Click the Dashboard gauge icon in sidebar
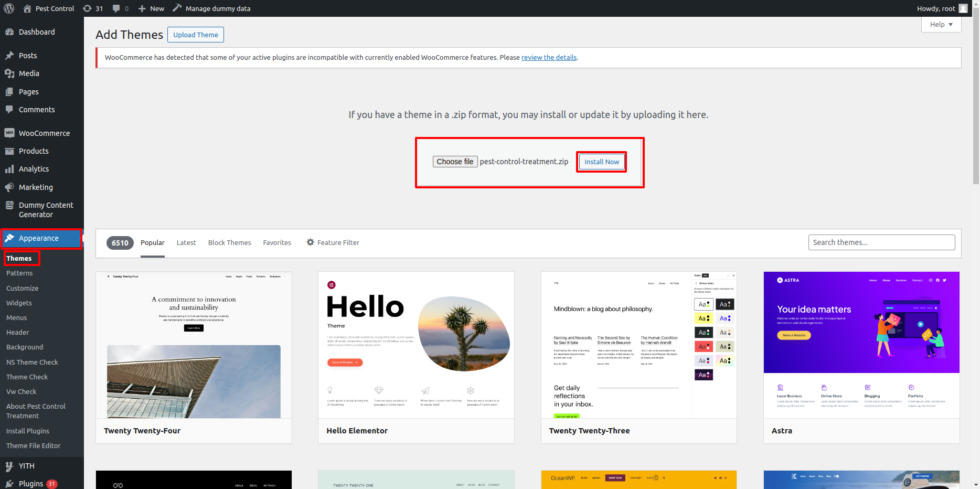 coord(9,32)
